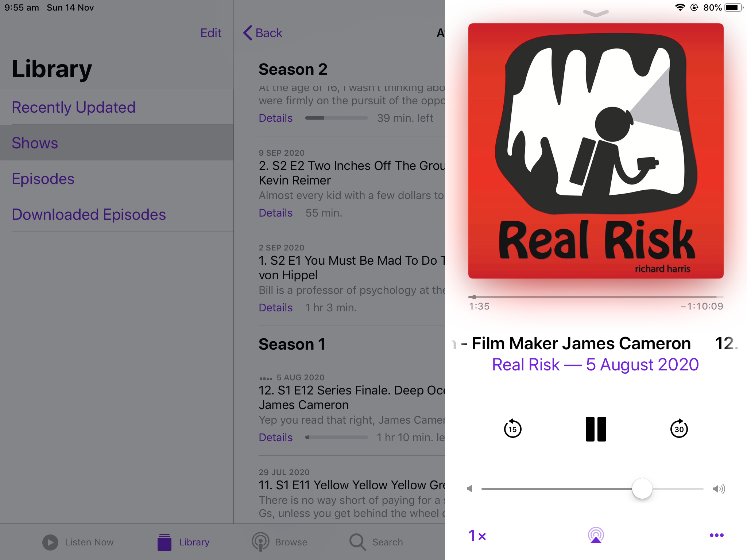Select Shows in Library sidebar
The width and height of the screenshot is (747, 560).
[x=117, y=143]
